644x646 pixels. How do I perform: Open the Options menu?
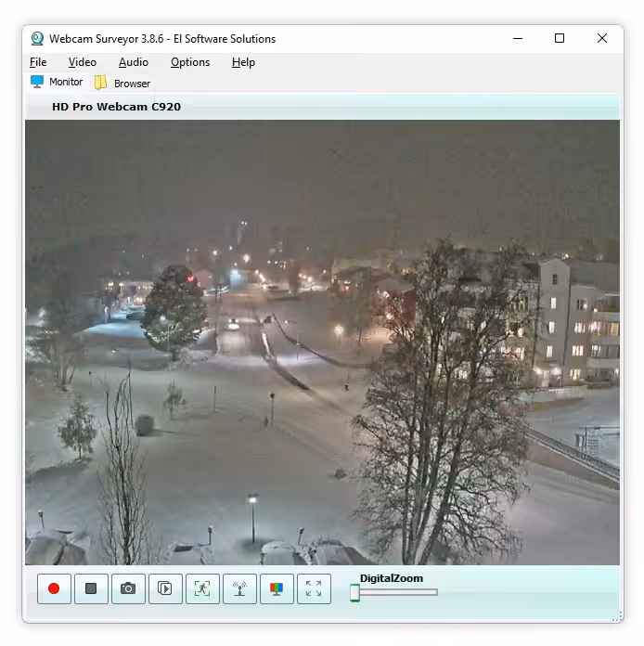tap(190, 62)
